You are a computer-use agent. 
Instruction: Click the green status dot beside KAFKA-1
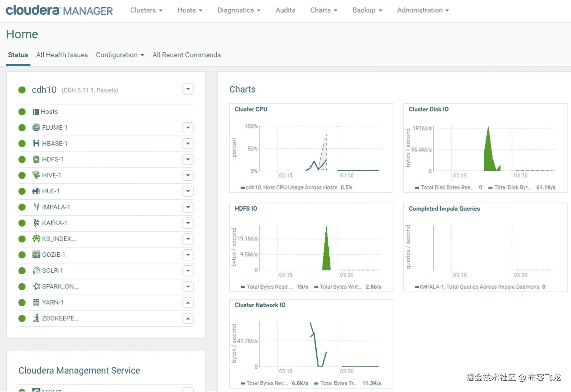click(22, 223)
